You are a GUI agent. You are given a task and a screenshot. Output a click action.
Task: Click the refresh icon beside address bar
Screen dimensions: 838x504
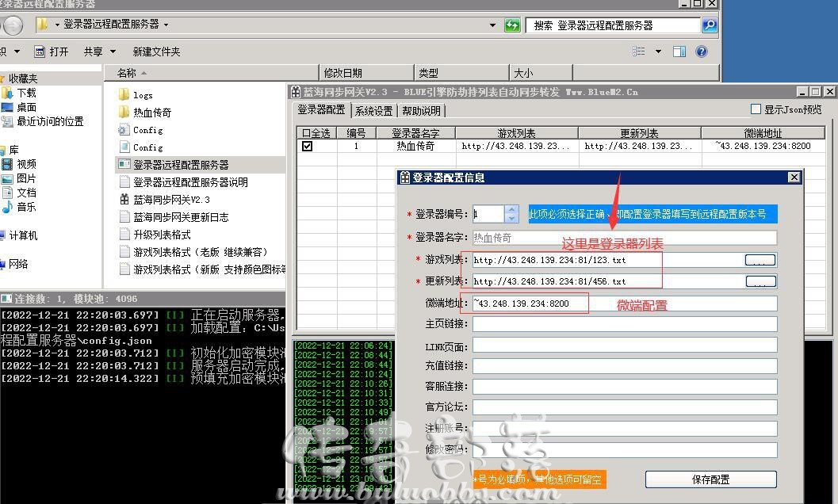pyautogui.click(x=512, y=25)
